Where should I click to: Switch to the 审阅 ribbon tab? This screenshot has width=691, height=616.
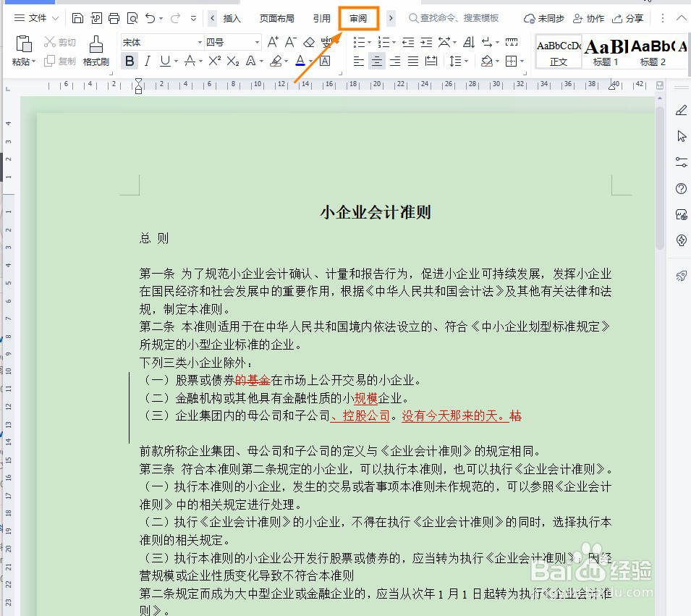tap(357, 18)
